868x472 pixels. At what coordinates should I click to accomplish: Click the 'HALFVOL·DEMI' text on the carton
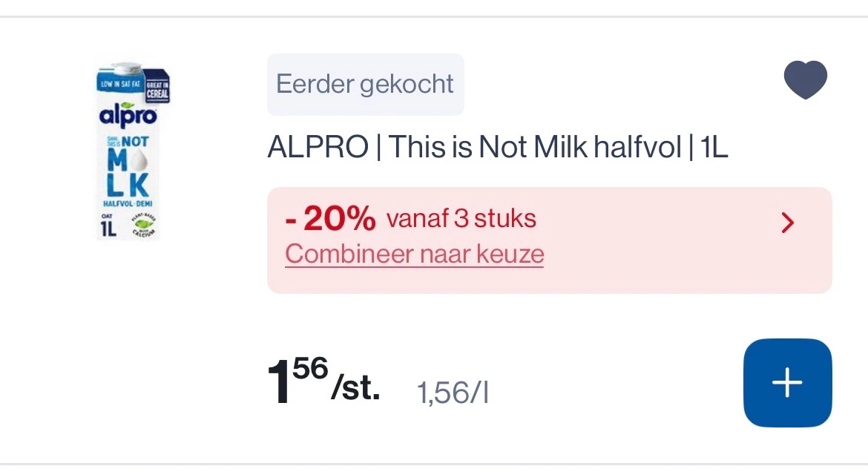[x=128, y=203]
